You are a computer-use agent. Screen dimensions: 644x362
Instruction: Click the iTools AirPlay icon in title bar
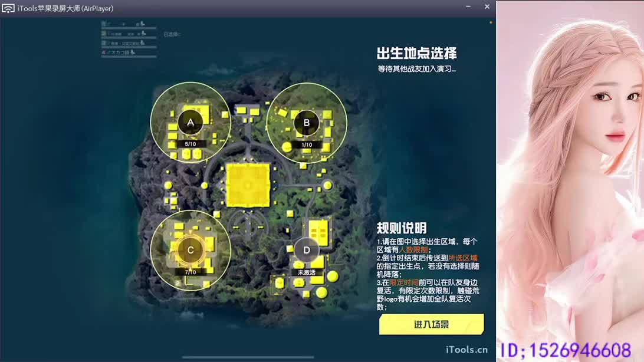pyautogui.click(x=8, y=8)
